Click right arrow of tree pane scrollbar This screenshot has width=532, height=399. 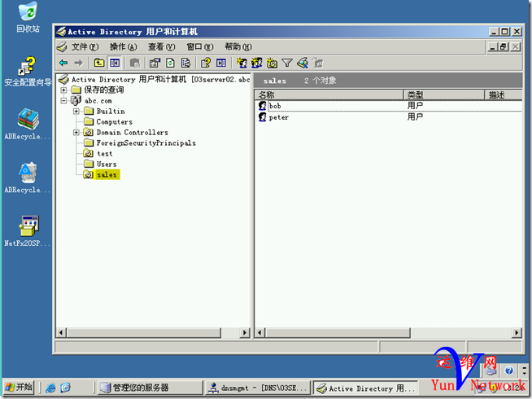[x=245, y=332]
